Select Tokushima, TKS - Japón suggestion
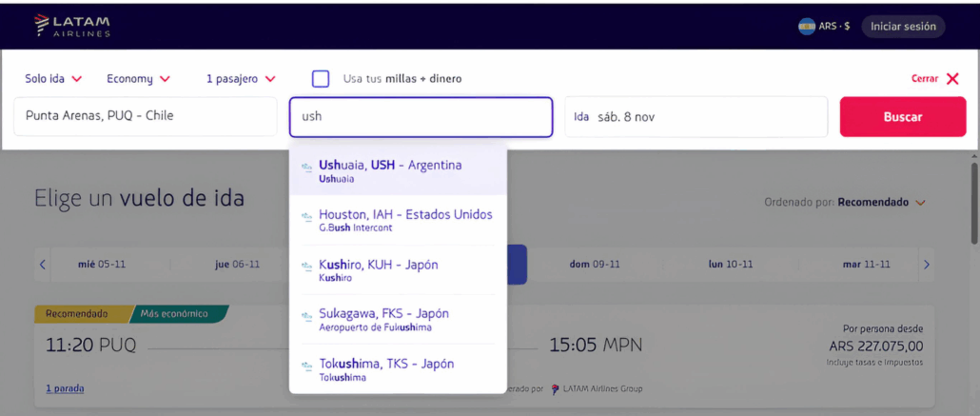The image size is (980, 416). (x=398, y=369)
